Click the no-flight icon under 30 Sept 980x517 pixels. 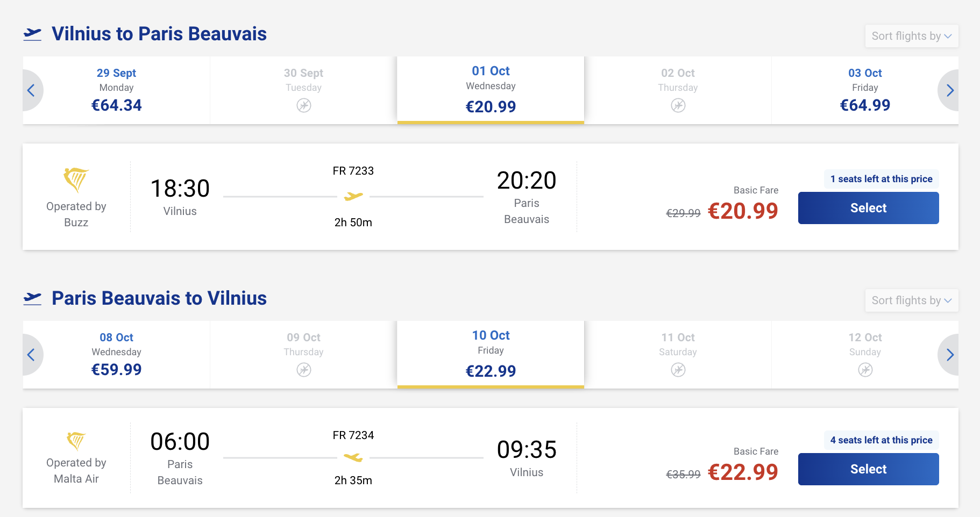(304, 105)
